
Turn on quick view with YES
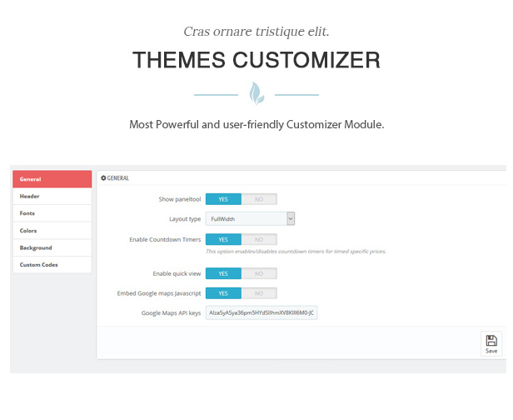[x=223, y=273]
